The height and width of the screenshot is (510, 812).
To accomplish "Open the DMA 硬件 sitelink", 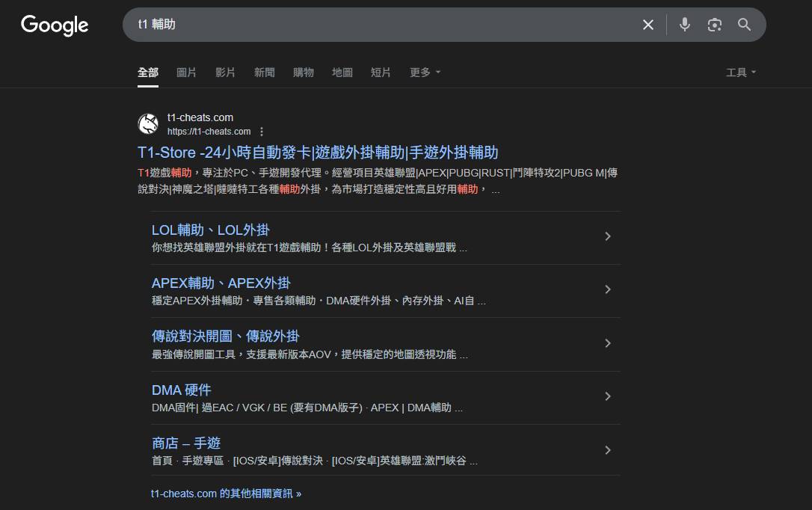I will pos(181,390).
